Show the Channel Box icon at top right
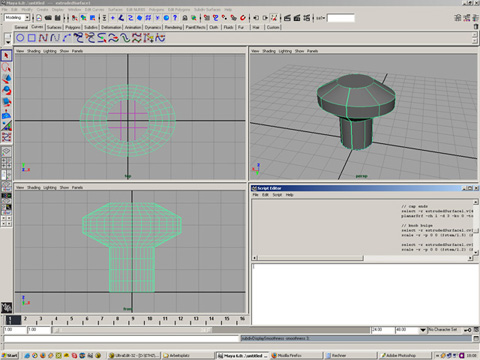Screen dimensions: 480x360 475,18
